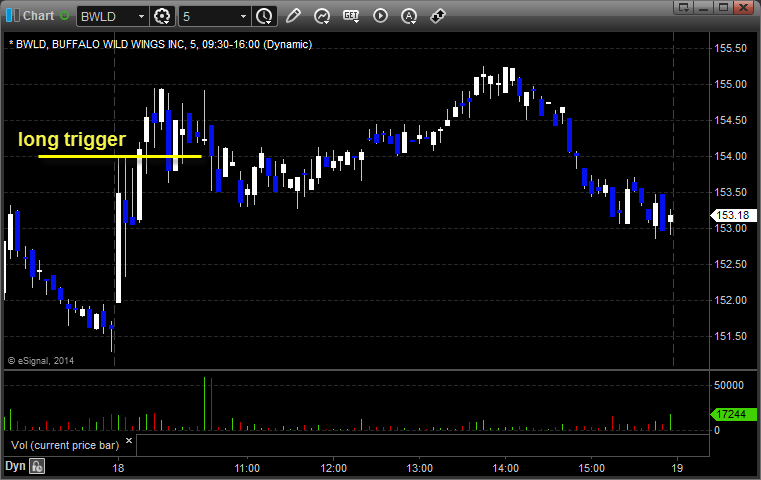Toggle the time scale lock icon
The image size is (761, 480).
coord(37,466)
